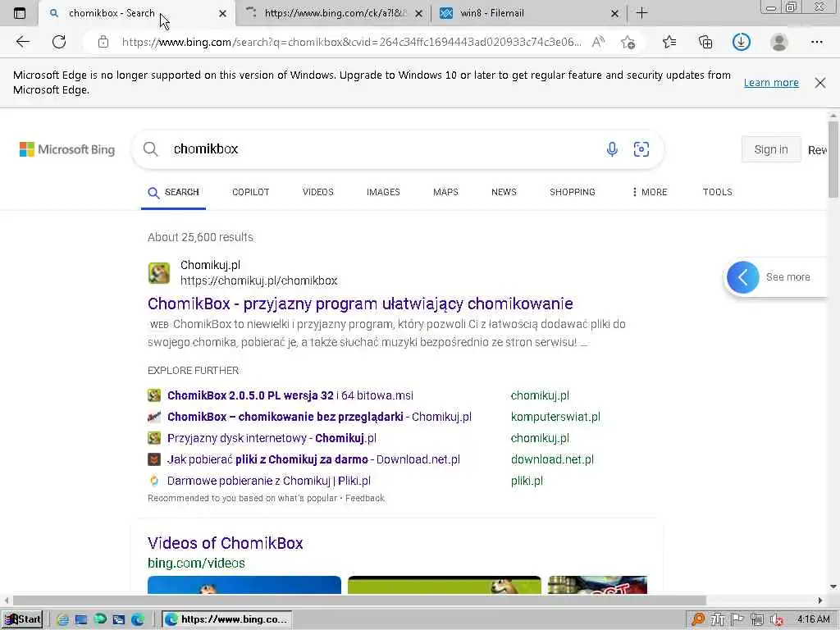
Task: Open the Videos of ChomikBox heading
Action: 225,543
